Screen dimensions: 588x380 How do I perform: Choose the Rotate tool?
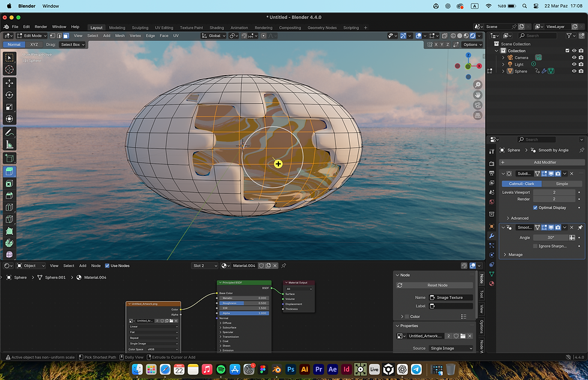[10, 95]
